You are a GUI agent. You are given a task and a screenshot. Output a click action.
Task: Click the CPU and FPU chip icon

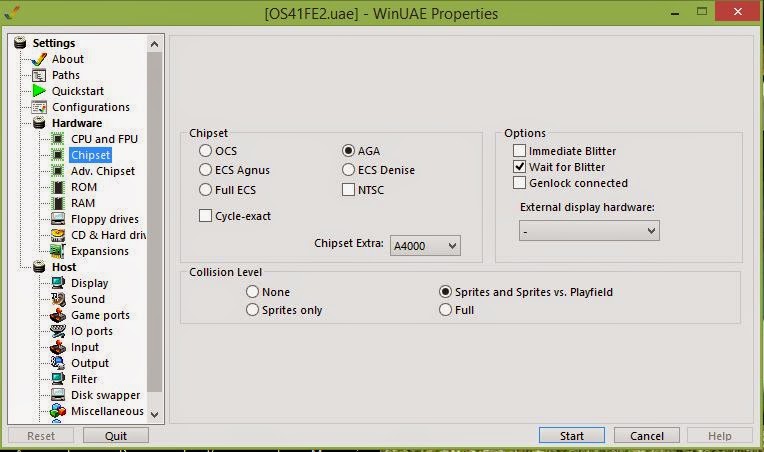pyautogui.click(x=58, y=139)
